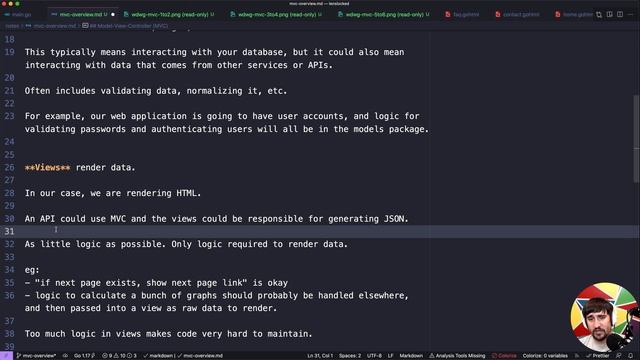Image resolution: width=640 pixels, height=360 pixels.
Task: Click the unsaved dot on mvc-overview.md tab
Action: coord(113,14)
